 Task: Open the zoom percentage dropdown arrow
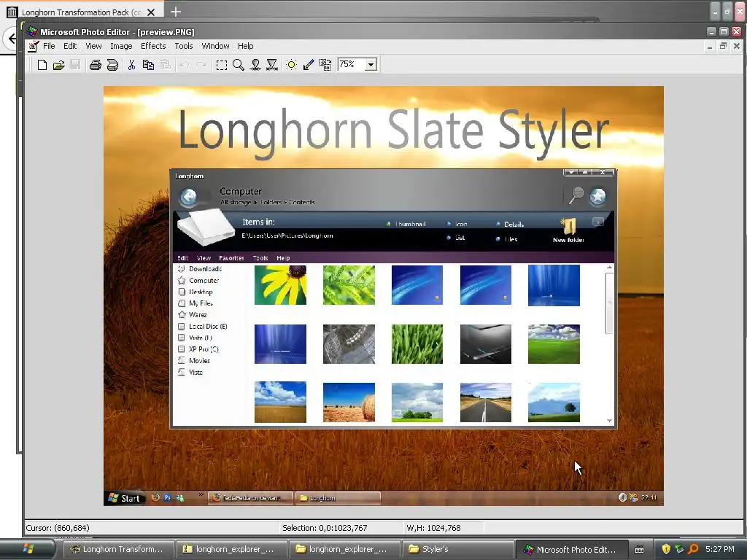371,64
